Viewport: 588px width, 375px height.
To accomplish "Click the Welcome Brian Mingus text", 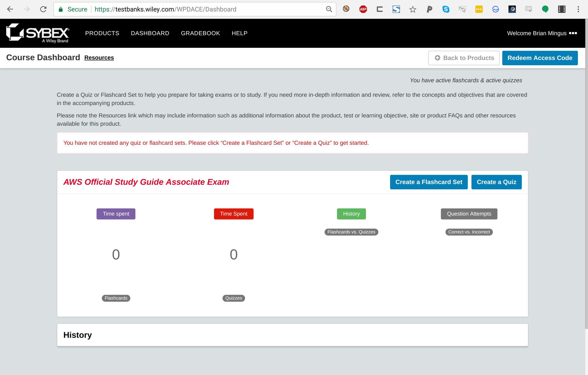I will coord(537,33).
